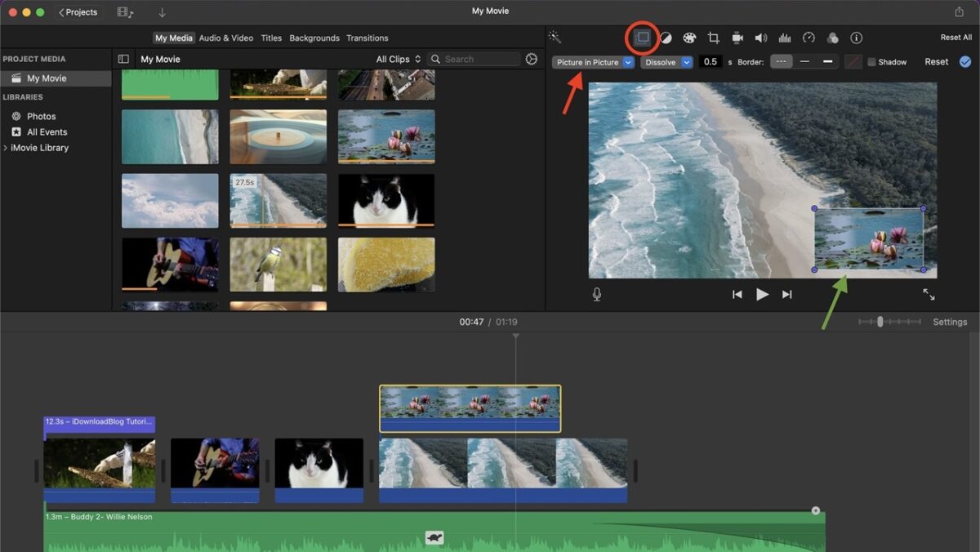Switch to the My Media tab

tap(174, 38)
